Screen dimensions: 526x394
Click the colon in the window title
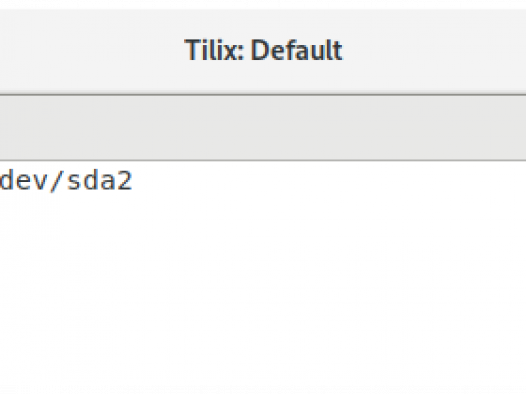coord(240,53)
